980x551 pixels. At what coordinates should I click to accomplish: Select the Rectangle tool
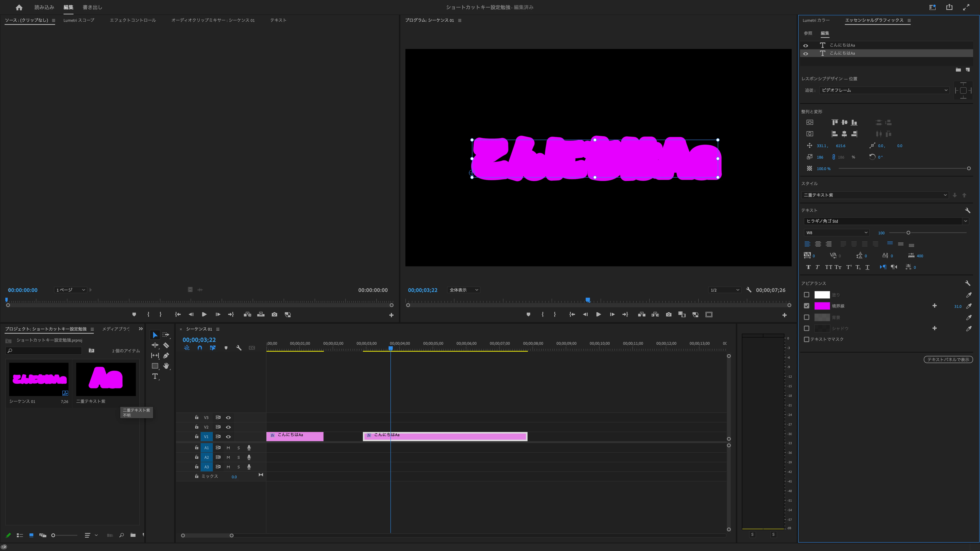155,366
